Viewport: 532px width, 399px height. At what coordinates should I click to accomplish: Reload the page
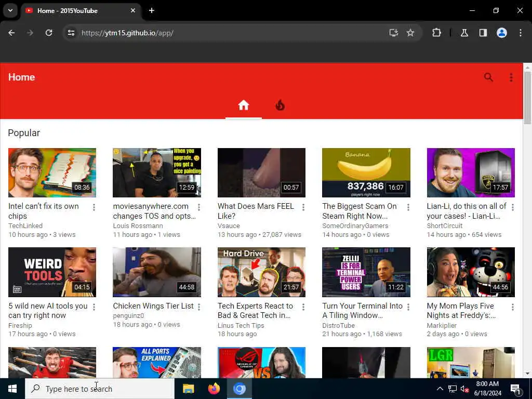(x=49, y=33)
